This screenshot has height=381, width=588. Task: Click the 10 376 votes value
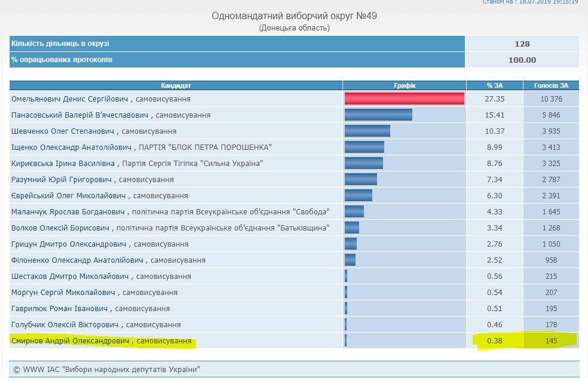(x=551, y=99)
